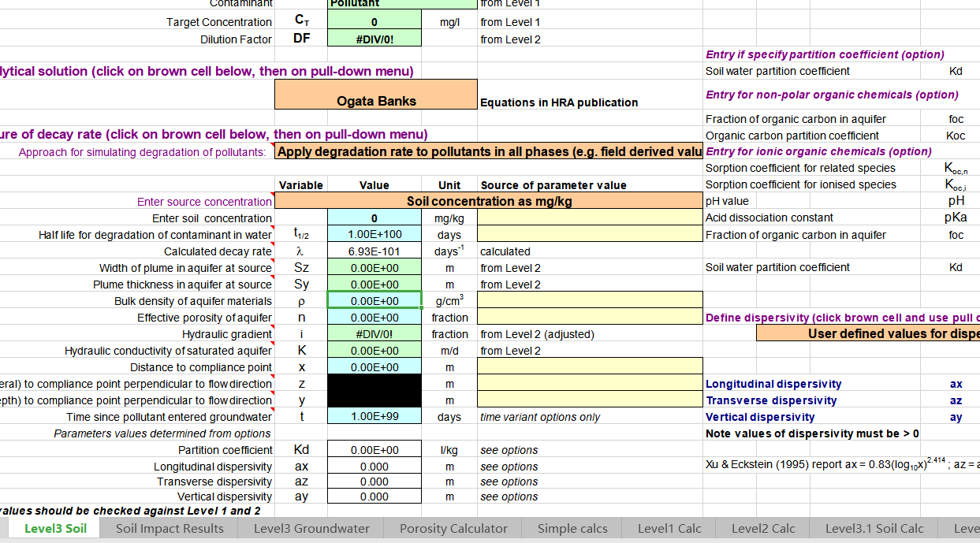
Task: Select the blue Longitudinal dispersivity label
Action: pyautogui.click(x=773, y=384)
